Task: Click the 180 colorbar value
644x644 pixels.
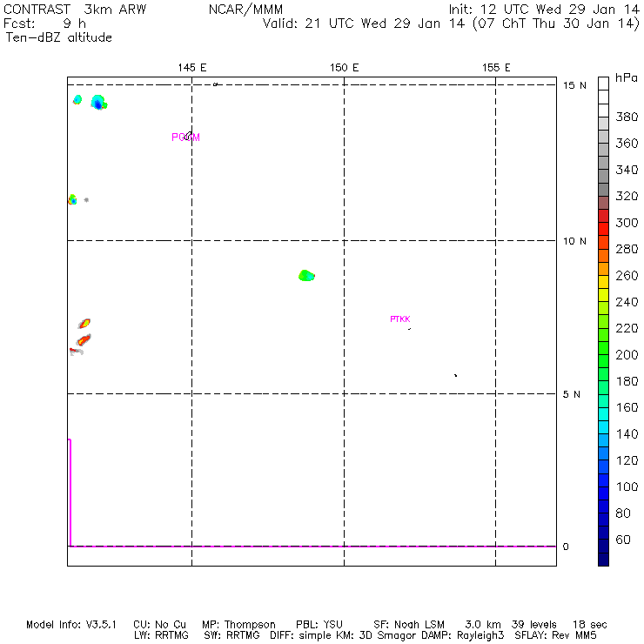Action: [x=627, y=381]
